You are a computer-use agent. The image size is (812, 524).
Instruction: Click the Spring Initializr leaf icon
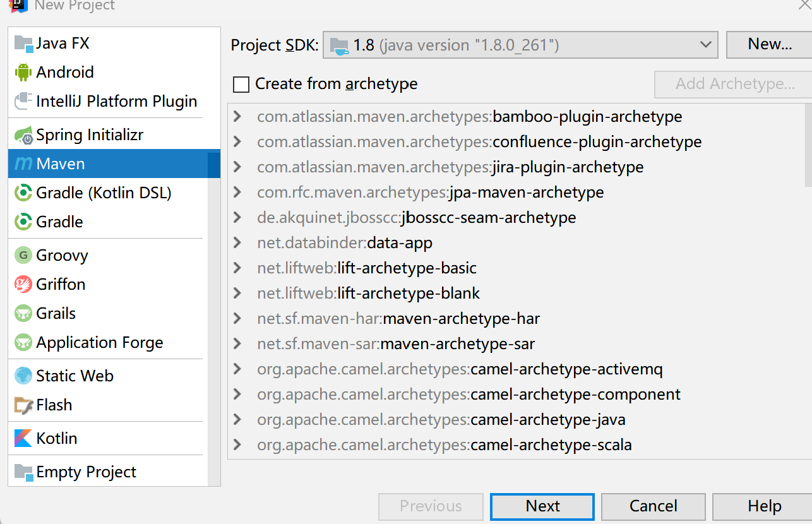pyautogui.click(x=24, y=135)
